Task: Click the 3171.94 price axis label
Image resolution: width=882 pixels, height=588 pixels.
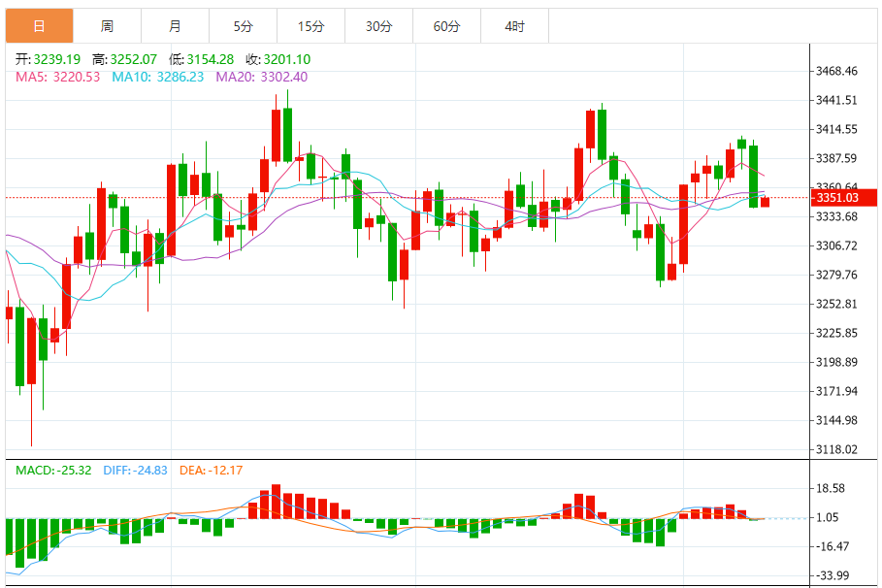Action: [837, 391]
